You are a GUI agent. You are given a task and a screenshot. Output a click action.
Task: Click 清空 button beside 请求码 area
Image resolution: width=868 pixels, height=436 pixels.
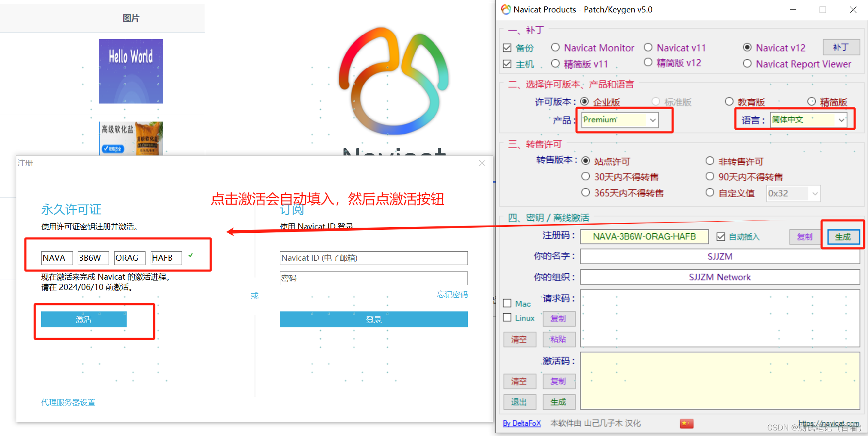pos(519,339)
